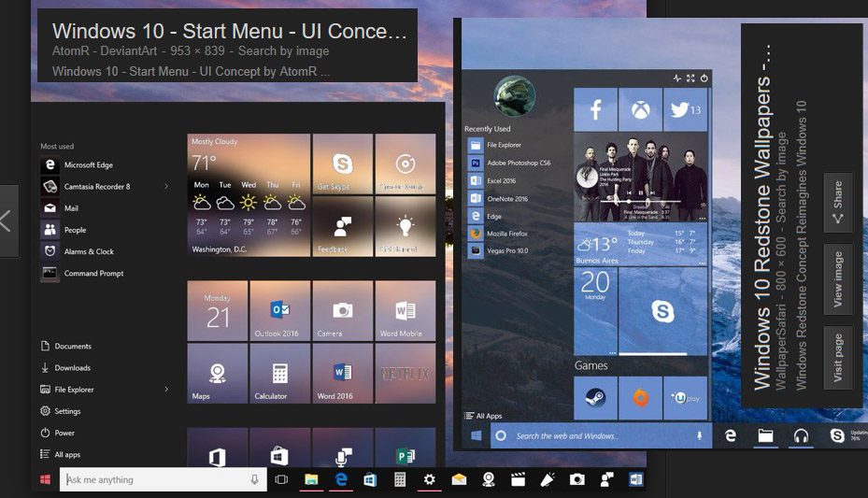Click Search by image link under Start Menu title
The width and height of the screenshot is (868, 498).
tap(283, 50)
